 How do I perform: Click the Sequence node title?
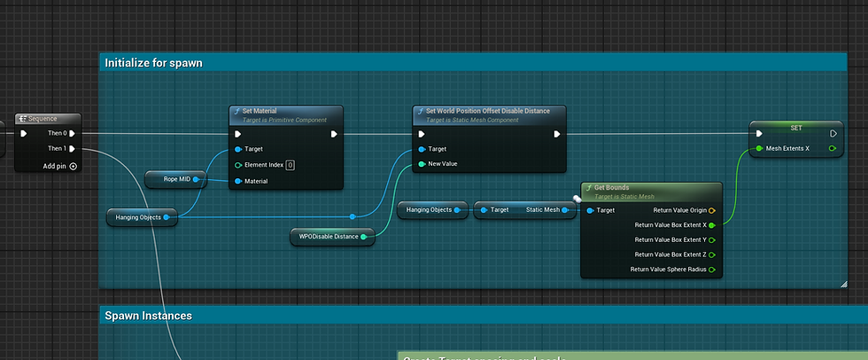point(43,119)
